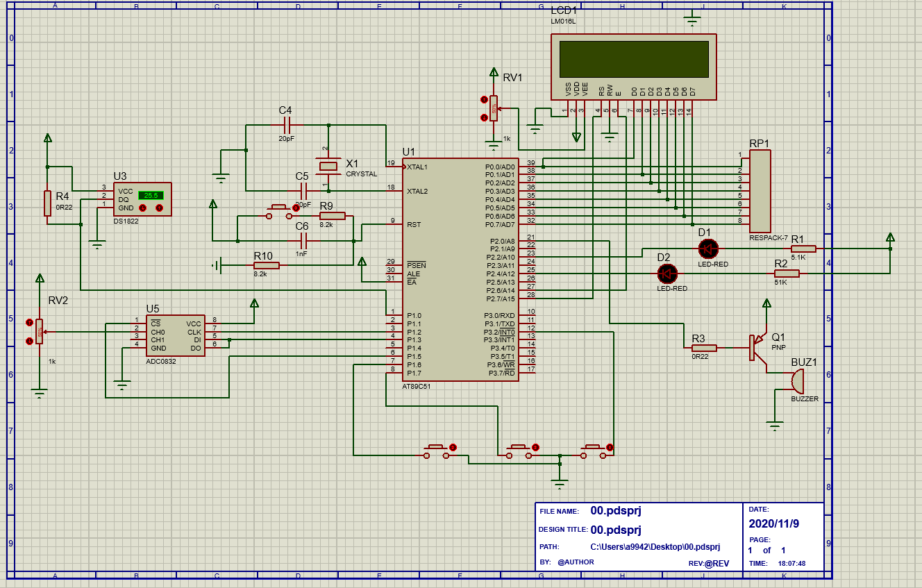Select resistor R2 symbol
Image resolution: width=922 pixels, height=588 pixels.
787,274
